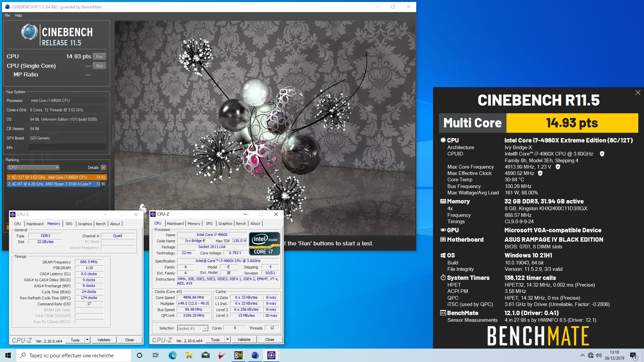Click the ranking Details arrow button
Image resolution: width=644 pixels, height=362 pixels.
[104, 168]
